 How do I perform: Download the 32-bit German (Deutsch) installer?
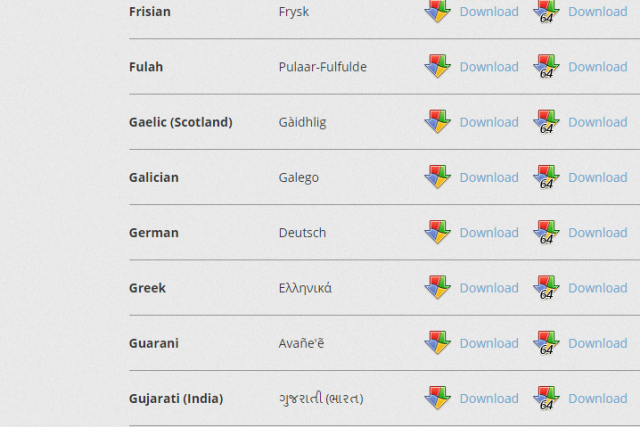(489, 233)
